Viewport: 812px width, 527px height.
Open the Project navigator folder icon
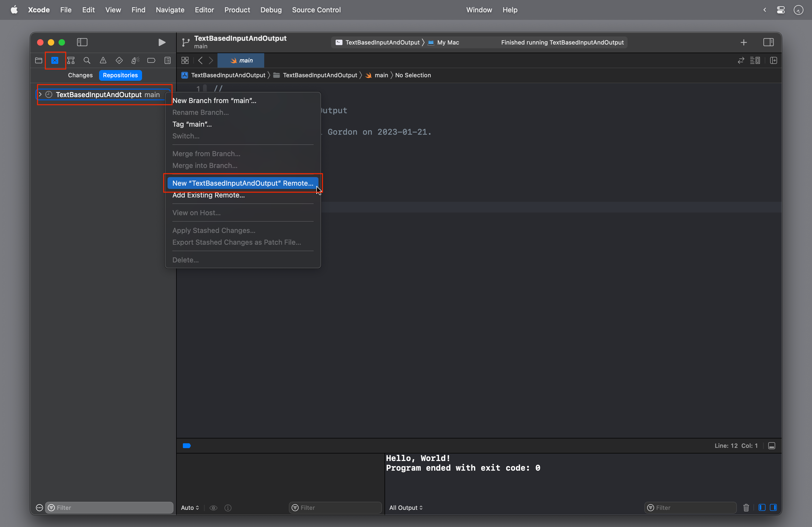[x=39, y=60]
